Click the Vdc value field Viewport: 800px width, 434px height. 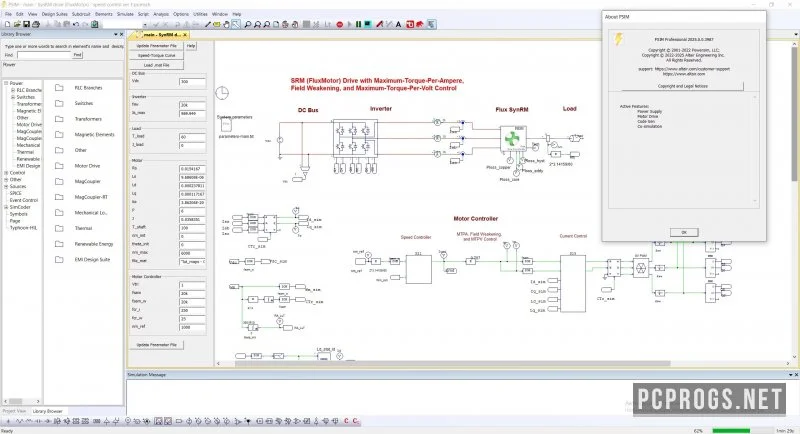(x=192, y=82)
